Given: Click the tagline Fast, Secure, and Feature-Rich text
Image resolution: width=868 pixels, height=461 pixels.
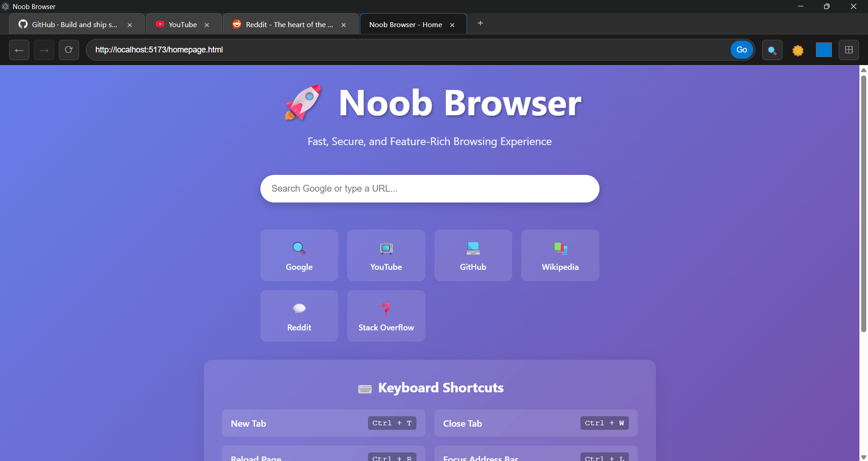Looking at the screenshot, I should pos(429,141).
